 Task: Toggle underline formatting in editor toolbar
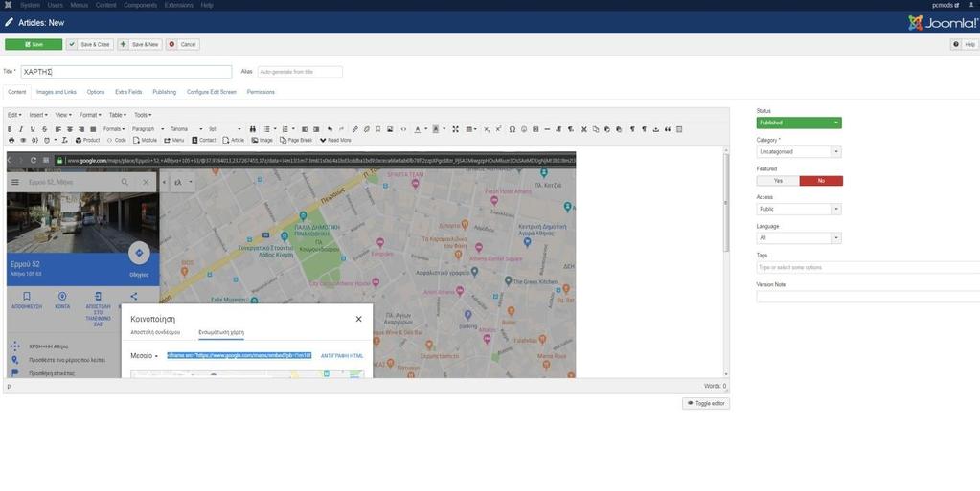(33, 129)
